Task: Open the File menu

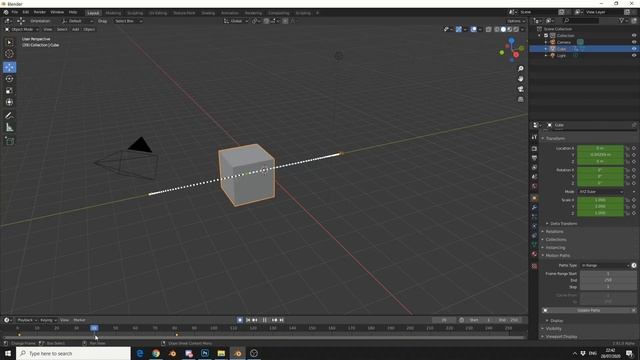Action: point(15,12)
